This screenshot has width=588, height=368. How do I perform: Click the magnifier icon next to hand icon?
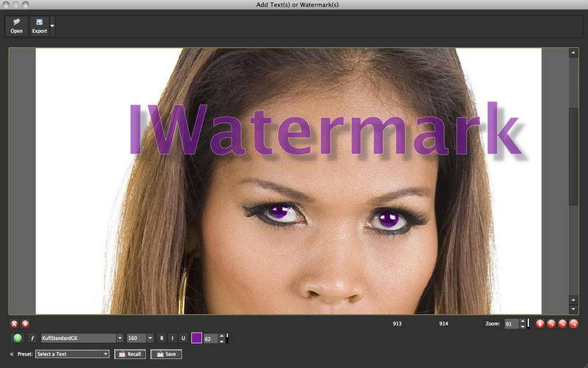[x=551, y=323]
